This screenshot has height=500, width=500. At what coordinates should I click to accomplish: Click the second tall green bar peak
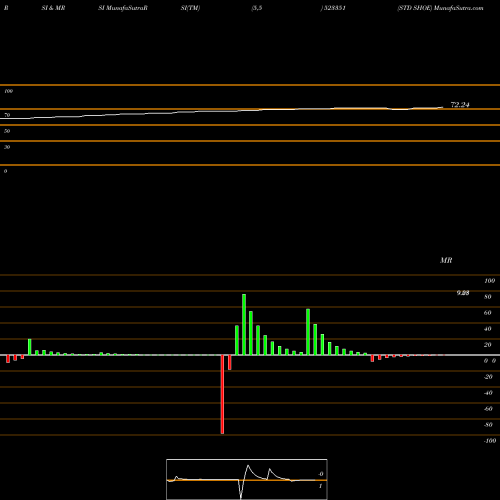click(x=308, y=332)
